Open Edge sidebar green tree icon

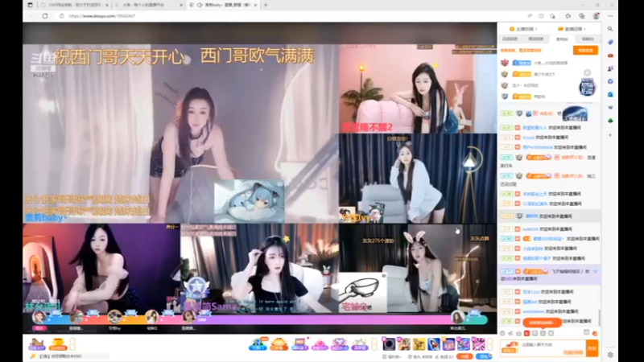[610, 121]
